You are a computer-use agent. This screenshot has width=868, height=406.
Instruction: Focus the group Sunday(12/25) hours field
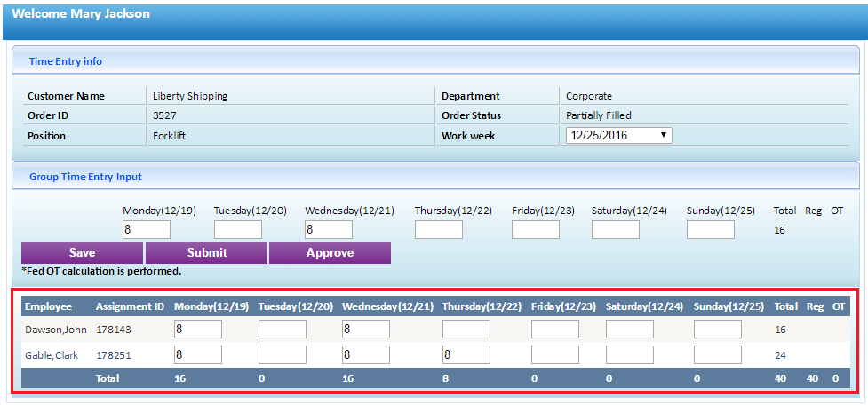pyautogui.click(x=711, y=230)
